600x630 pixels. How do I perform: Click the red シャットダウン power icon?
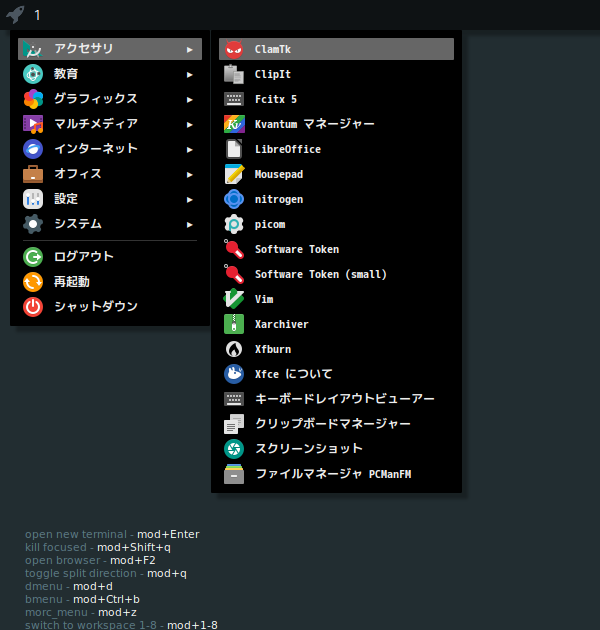pyautogui.click(x=33, y=307)
